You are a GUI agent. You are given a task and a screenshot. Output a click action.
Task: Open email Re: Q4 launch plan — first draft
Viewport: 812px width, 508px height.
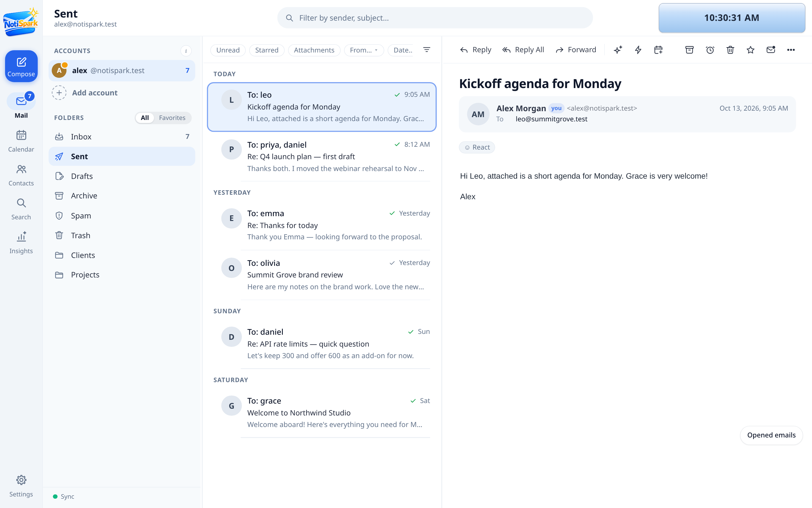click(x=321, y=157)
